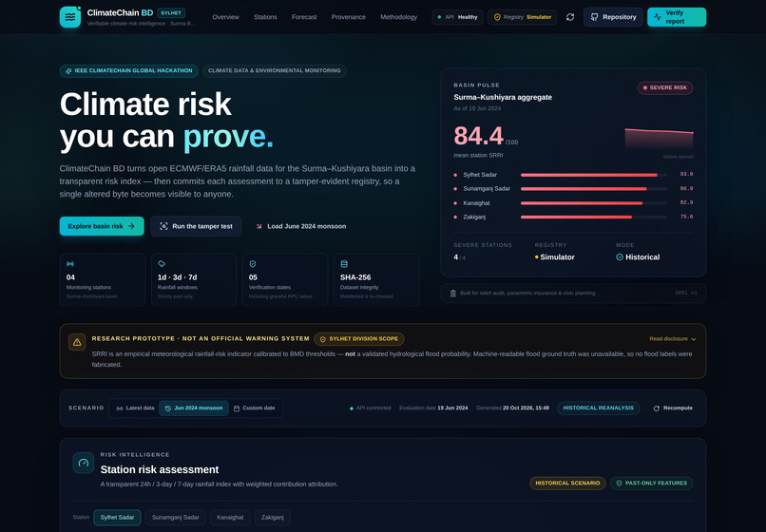Select the Kanaighat station chip
This screenshot has width=766, height=532.
[230, 518]
